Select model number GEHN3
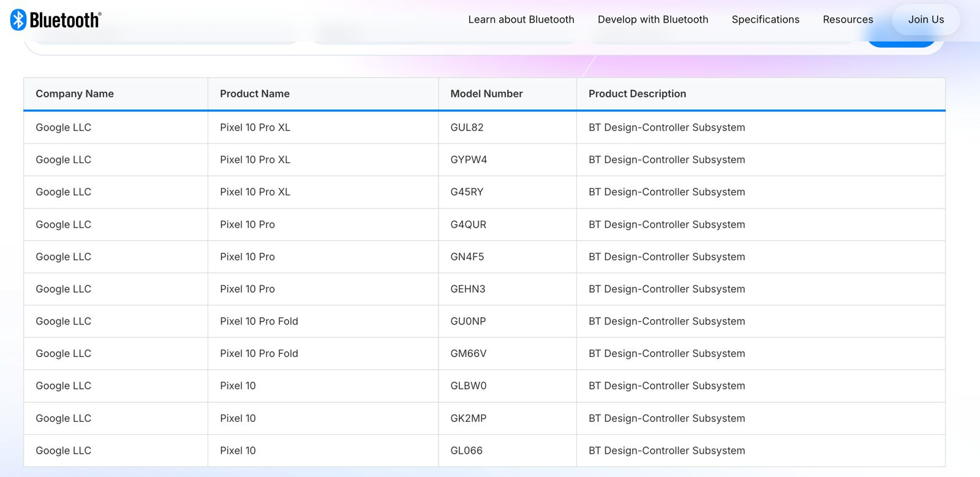Screen dimensions: 980x477 click(467, 289)
